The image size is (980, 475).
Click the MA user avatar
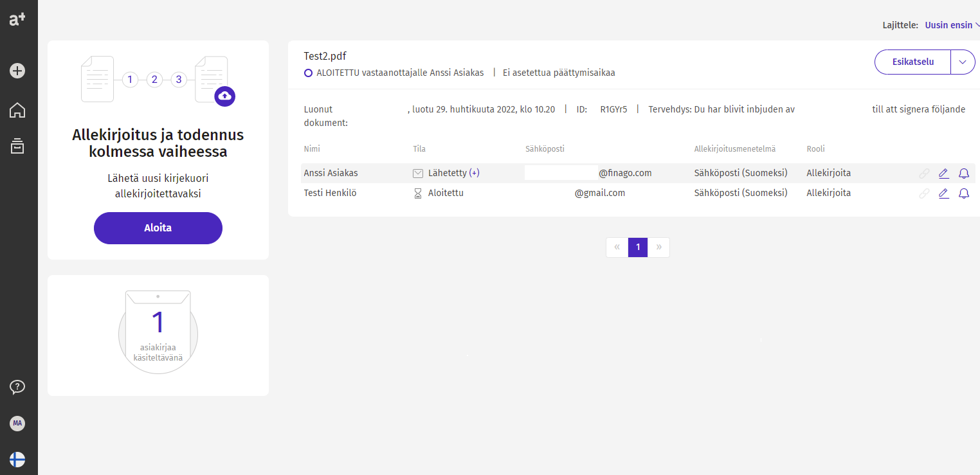click(17, 423)
